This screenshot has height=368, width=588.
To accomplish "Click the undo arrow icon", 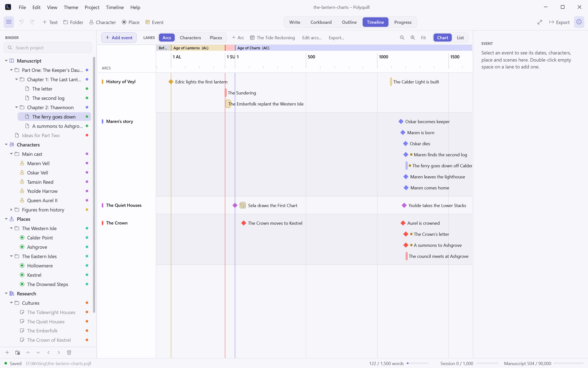I will tap(22, 22).
